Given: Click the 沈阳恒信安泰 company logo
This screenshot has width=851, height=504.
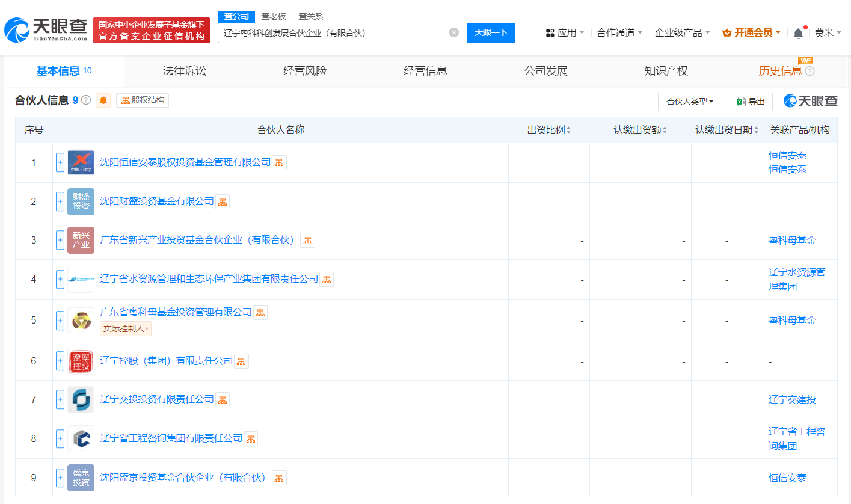Looking at the screenshot, I should pyautogui.click(x=81, y=162).
